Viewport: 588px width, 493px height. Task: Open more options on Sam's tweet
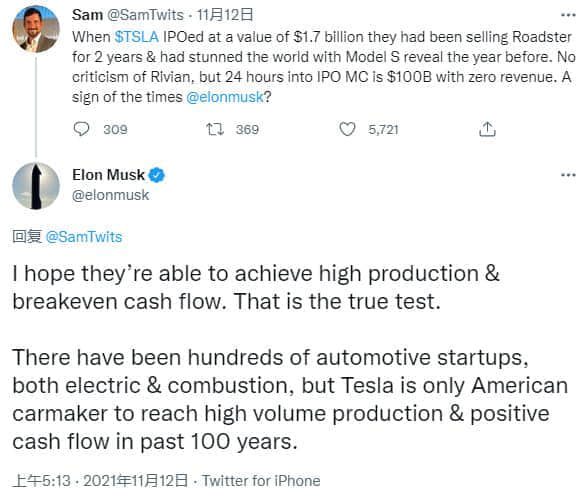[568, 15]
